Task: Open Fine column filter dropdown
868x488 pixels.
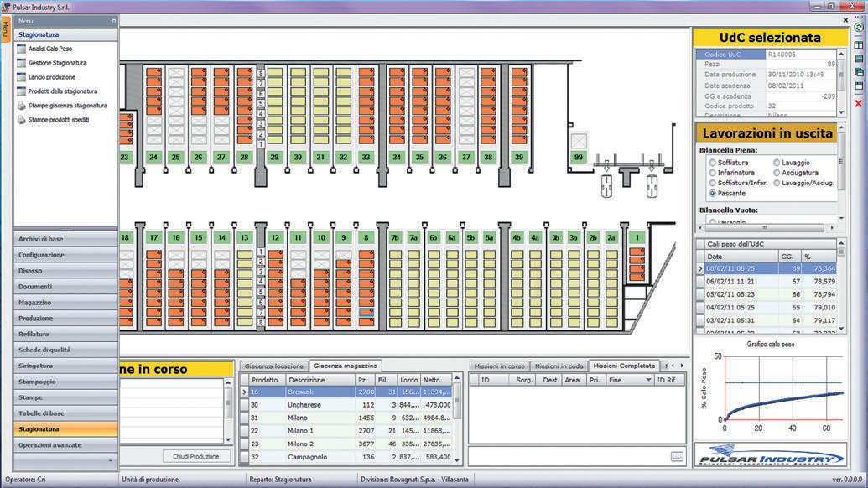Action: (648, 380)
